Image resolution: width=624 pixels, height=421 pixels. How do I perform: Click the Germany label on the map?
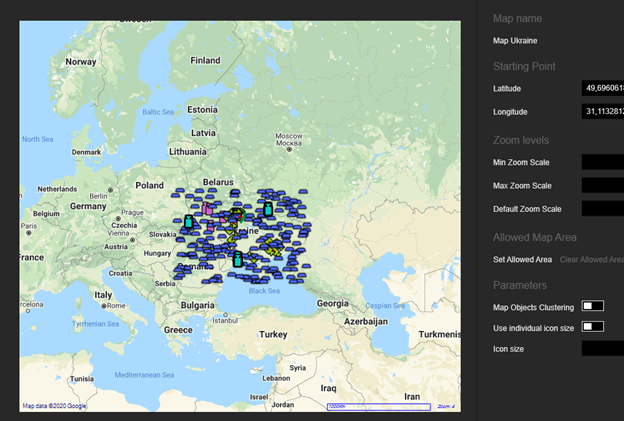coord(88,207)
